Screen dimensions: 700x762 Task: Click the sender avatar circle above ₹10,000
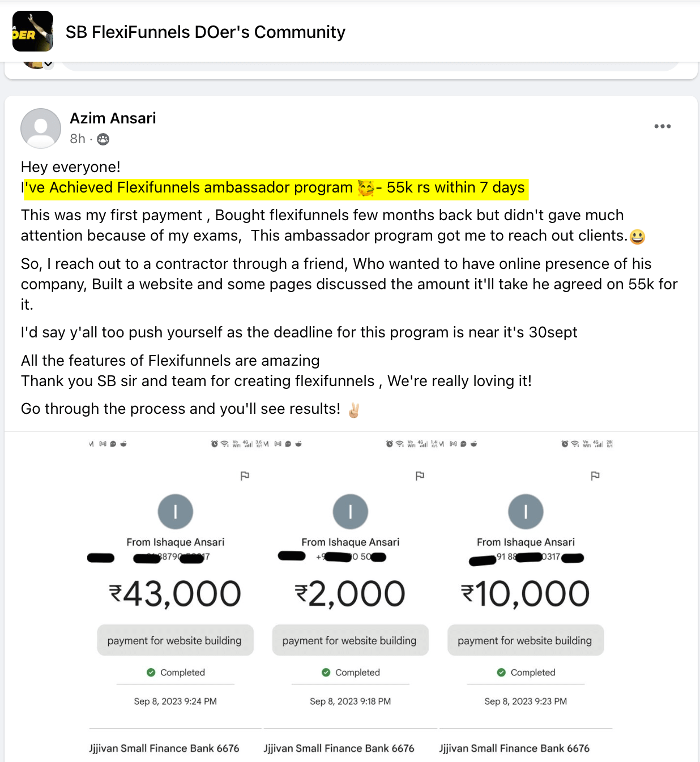pyautogui.click(x=526, y=512)
